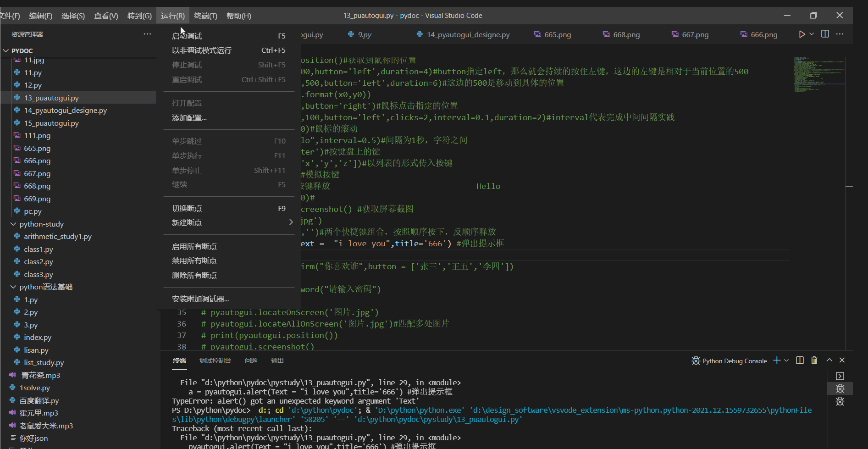
Task: Switch to the 666.png editor tab
Action: pyautogui.click(x=764, y=34)
